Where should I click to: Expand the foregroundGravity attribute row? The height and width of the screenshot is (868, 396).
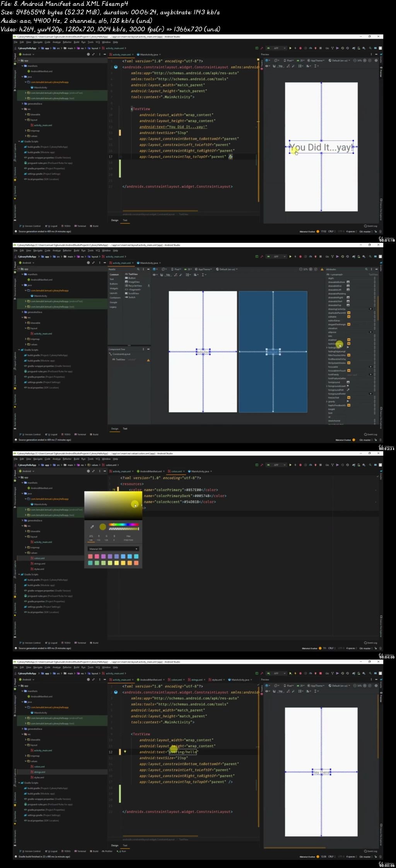coord(327,386)
